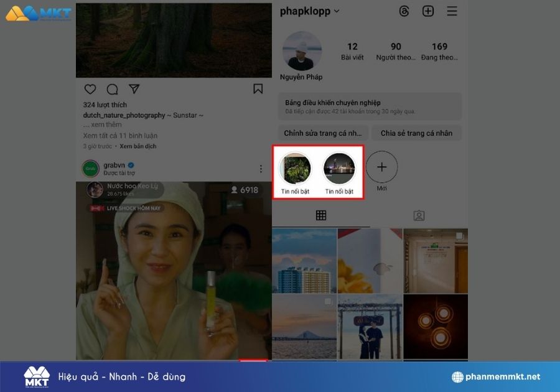
Task: Open city buildings photo in grid
Action: (304, 261)
